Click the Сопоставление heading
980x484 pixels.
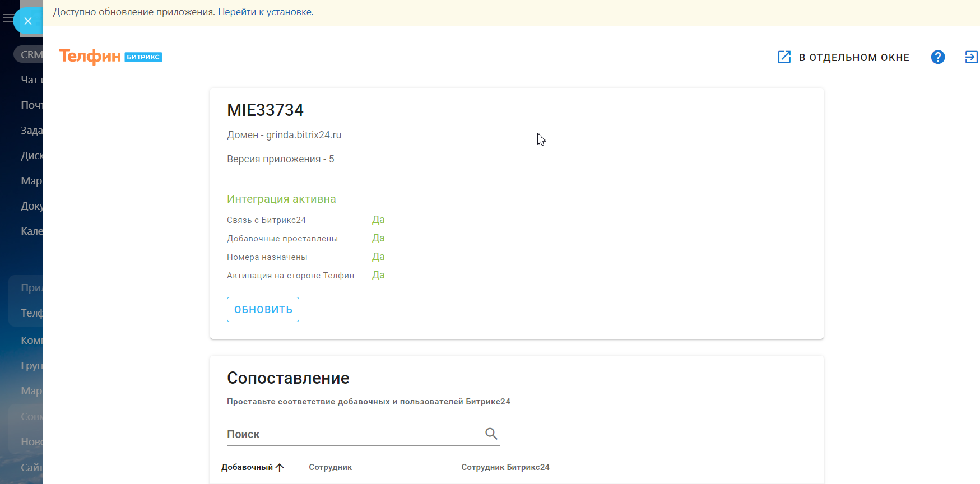click(x=288, y=378)
